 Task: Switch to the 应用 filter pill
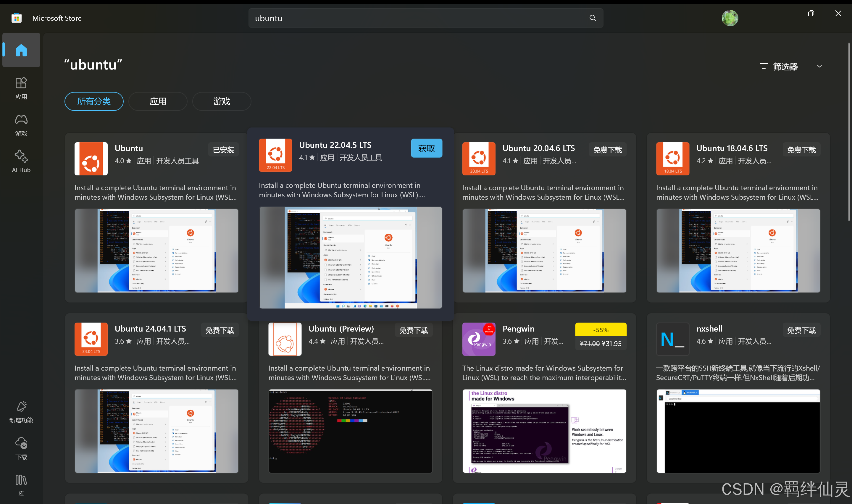(158, 101)
